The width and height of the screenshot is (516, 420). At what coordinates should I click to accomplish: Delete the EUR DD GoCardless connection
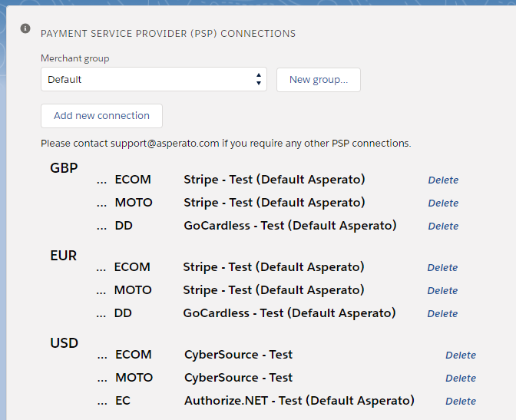(442, 314)
